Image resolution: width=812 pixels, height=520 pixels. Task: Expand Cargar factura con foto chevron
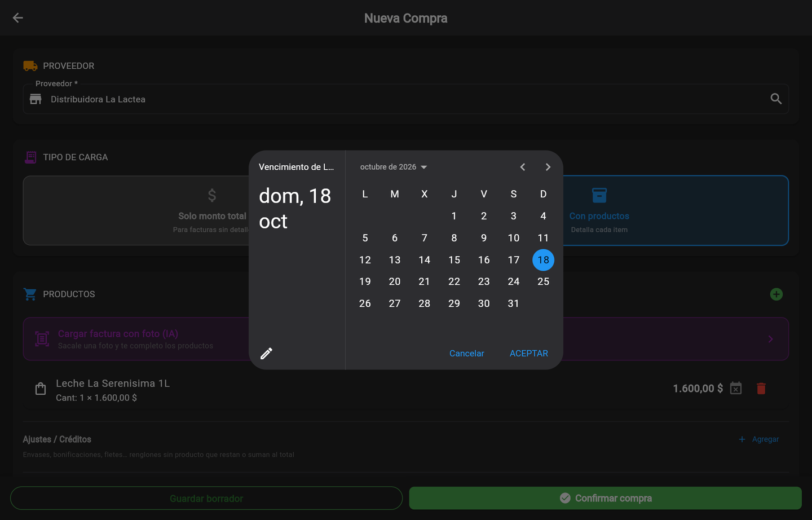770,339
